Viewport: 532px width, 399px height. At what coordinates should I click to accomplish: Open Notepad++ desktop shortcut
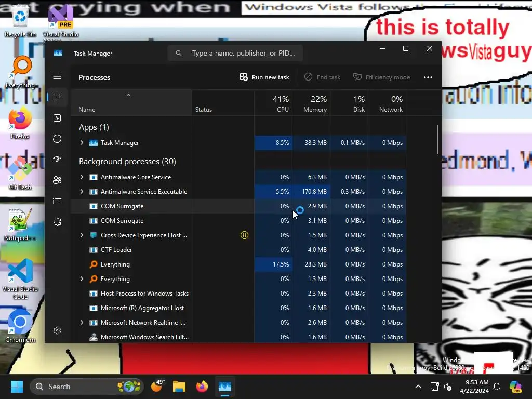(x=20, y=224)
